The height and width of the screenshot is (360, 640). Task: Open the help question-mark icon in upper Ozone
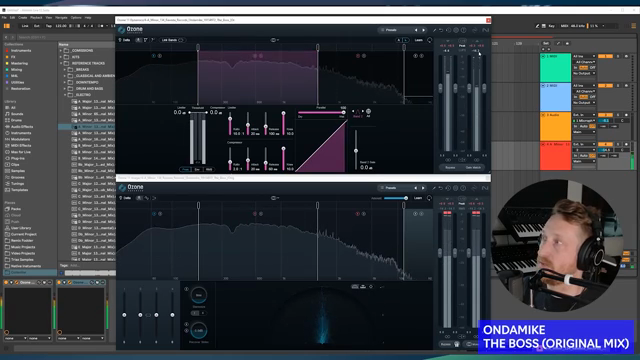click(464, 30)
